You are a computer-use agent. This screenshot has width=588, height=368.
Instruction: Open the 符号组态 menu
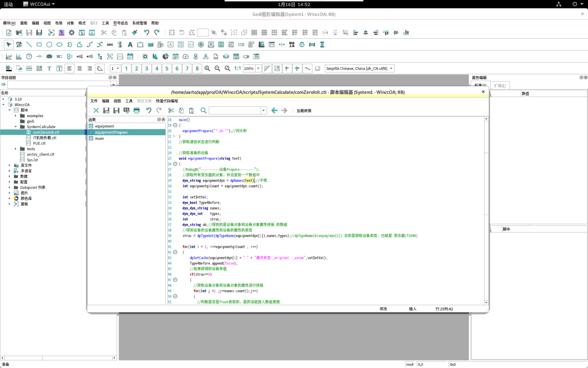[121, 23]
